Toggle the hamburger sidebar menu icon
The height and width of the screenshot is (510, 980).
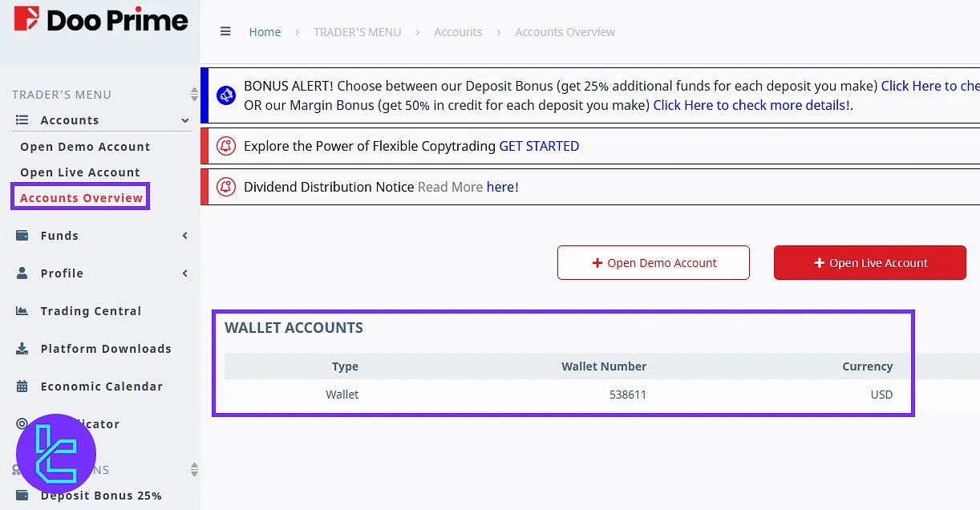coord(225,32)
